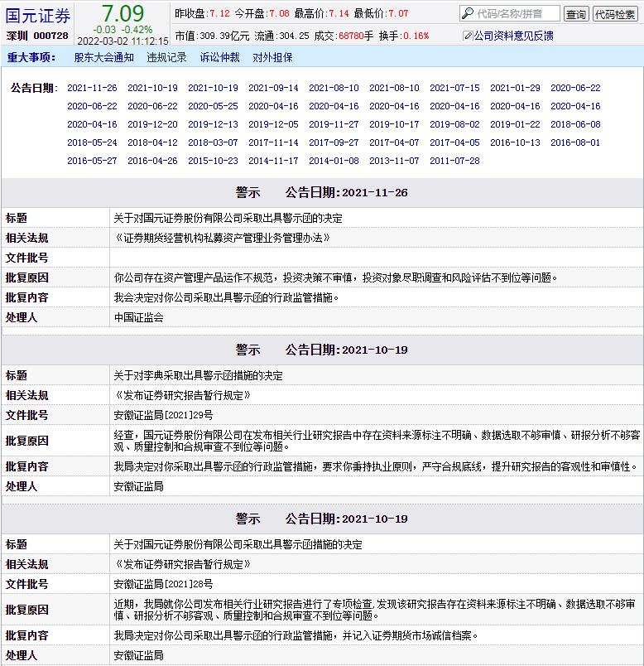Click the 国元证券 stock name
The width and height of the screenshot is (644, 666).
[38, 16]
